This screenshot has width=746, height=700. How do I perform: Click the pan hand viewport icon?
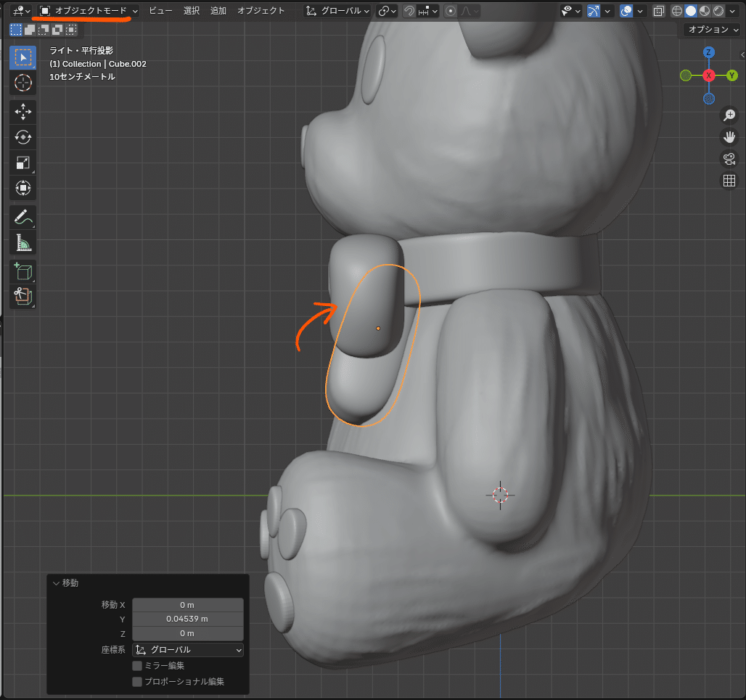[x=729, y=137]
